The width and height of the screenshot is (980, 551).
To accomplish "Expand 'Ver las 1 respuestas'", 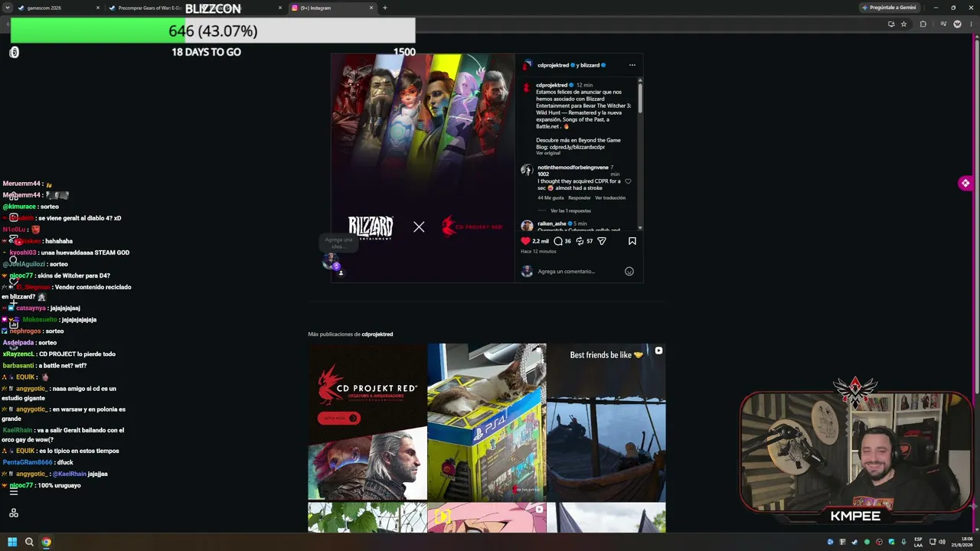I will tap(570, 210).
